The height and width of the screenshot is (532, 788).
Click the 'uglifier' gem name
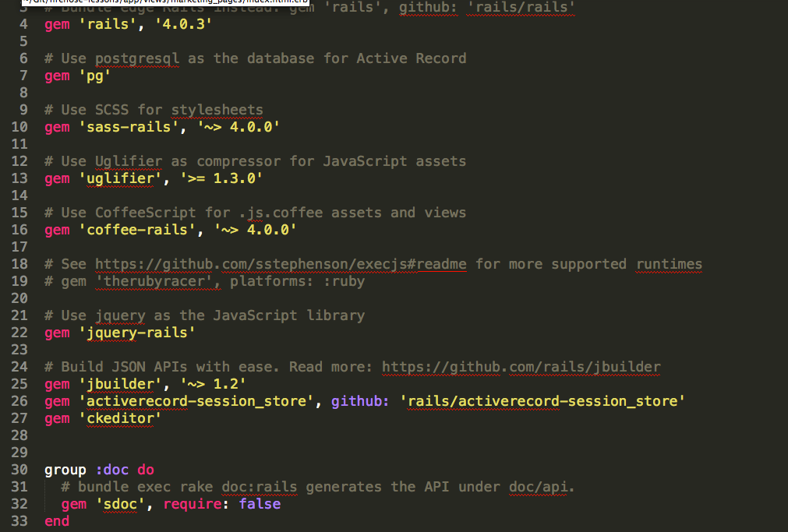pos(120,178)
